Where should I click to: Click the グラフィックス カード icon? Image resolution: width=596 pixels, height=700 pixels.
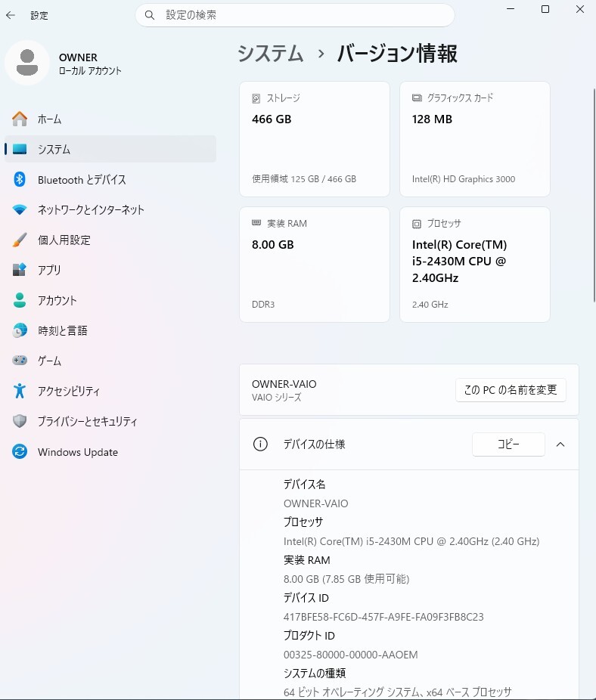click(x=417, y=98)
